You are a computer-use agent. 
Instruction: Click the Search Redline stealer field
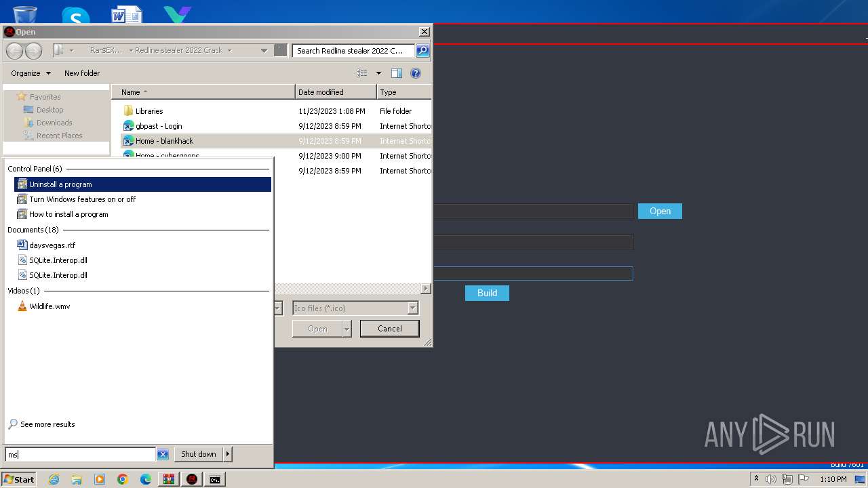click(x=354, y=51)
